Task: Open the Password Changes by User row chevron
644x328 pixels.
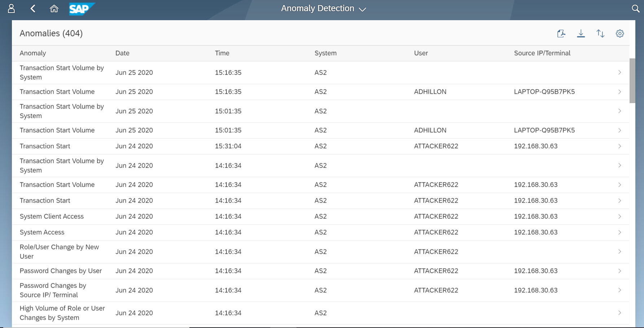Action: coord(619,271)
